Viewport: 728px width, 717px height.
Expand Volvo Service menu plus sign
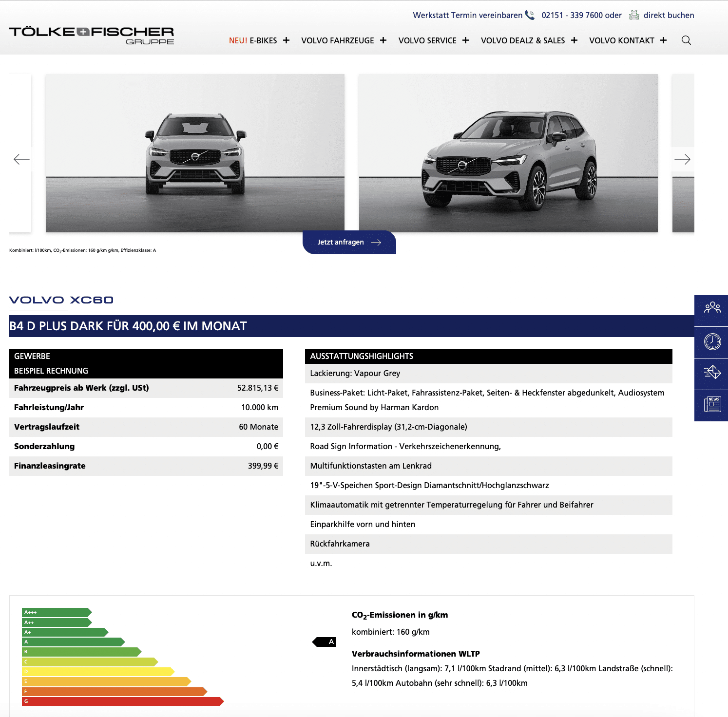[x=465, y=40]
